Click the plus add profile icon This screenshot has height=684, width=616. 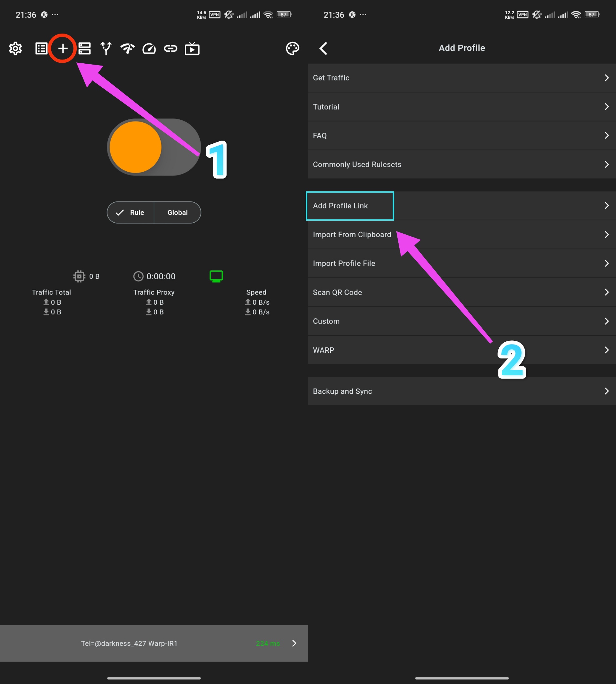(x=63, y=49)
